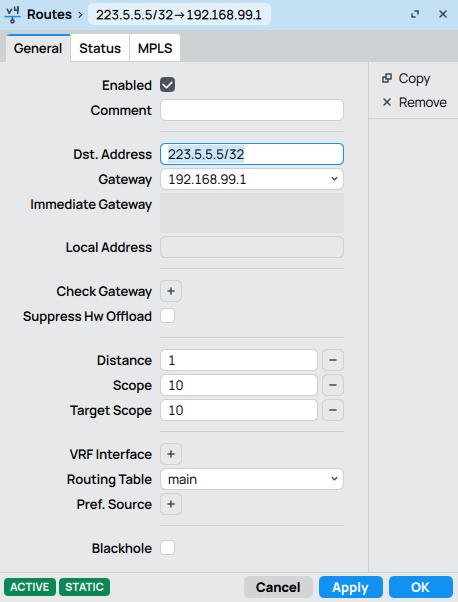458x602 pixels.
Task: Click the Copy icon in side panel
Action: (x=387, y=78)
